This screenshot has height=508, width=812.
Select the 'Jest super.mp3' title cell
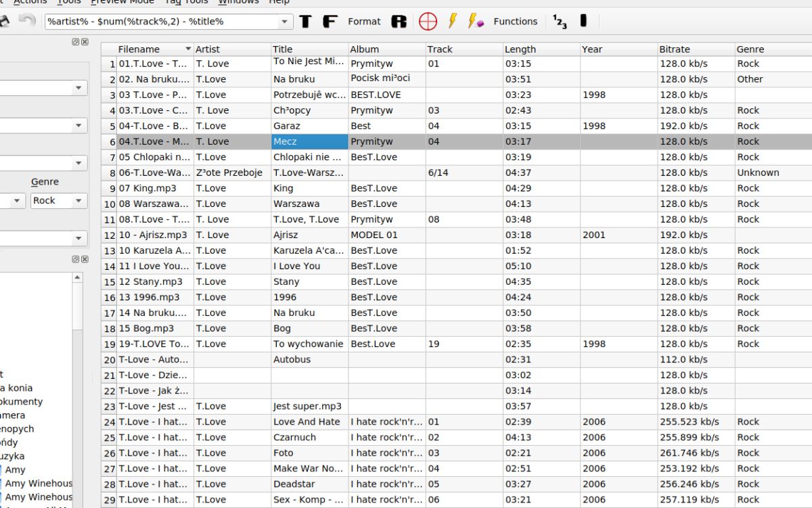309,406
